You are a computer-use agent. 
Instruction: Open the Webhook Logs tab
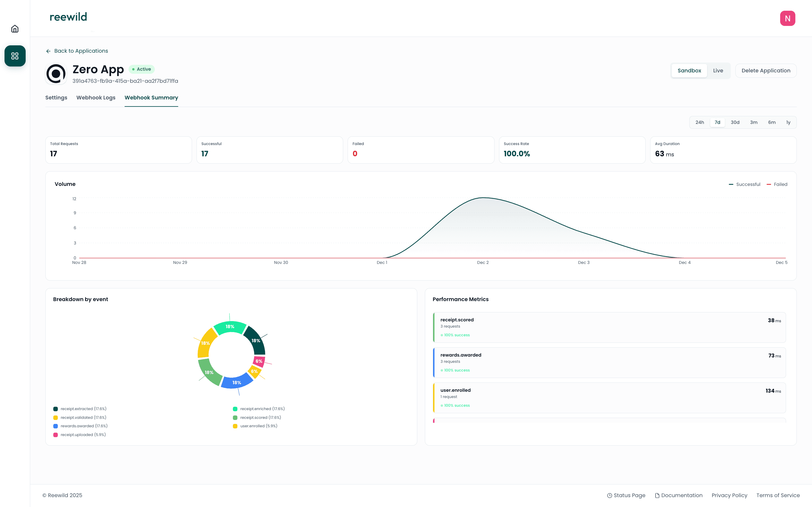tap(96, 97)
